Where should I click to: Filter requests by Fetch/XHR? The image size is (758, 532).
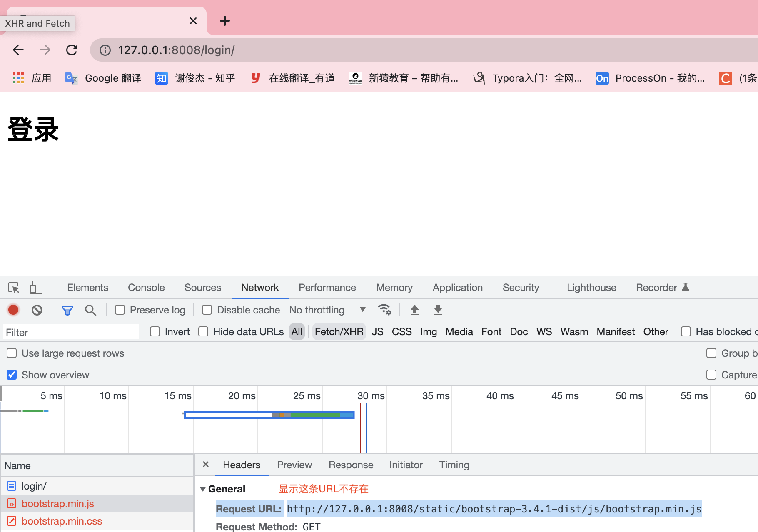point(339,332)
